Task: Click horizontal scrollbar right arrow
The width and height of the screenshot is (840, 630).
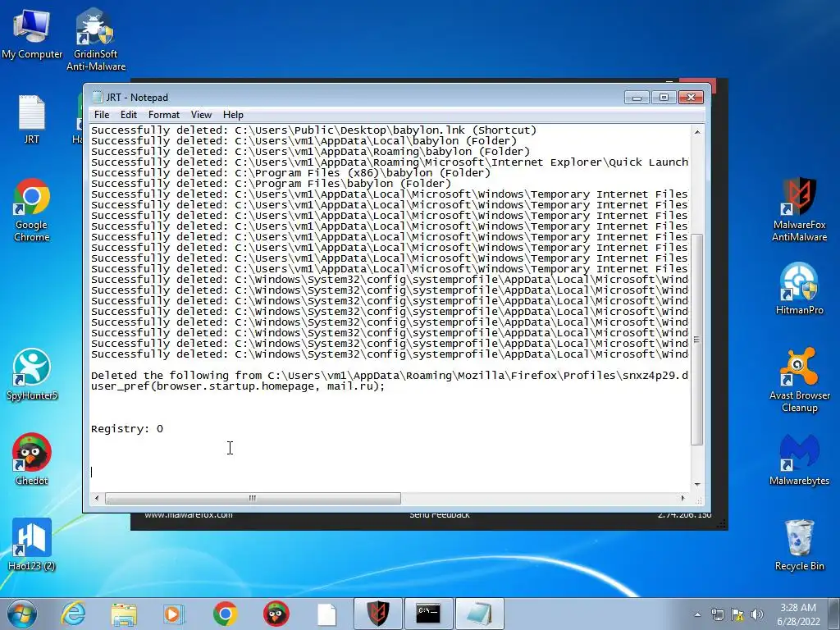Action: [682, 498]
